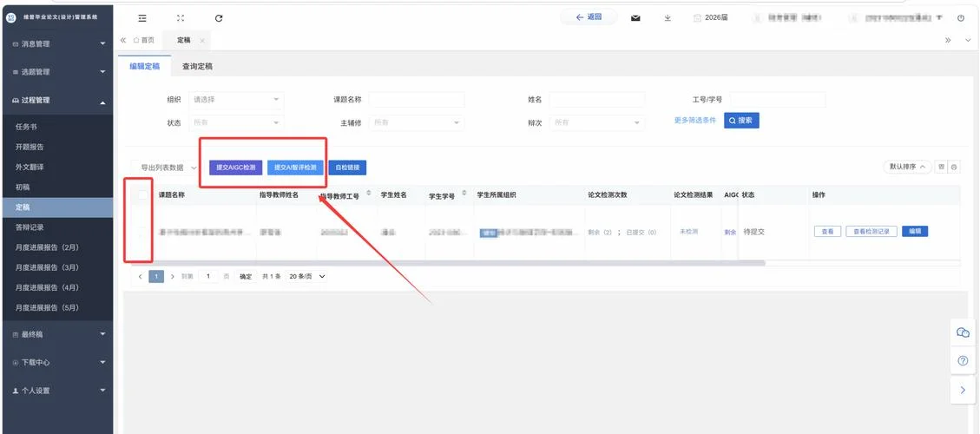Check the first thesis row checkbox

coord(143,232)
